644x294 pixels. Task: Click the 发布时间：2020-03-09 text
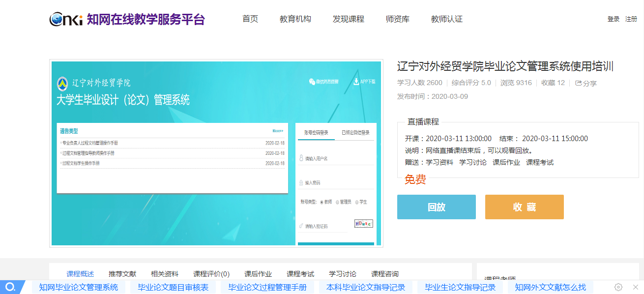coord(433,96)
